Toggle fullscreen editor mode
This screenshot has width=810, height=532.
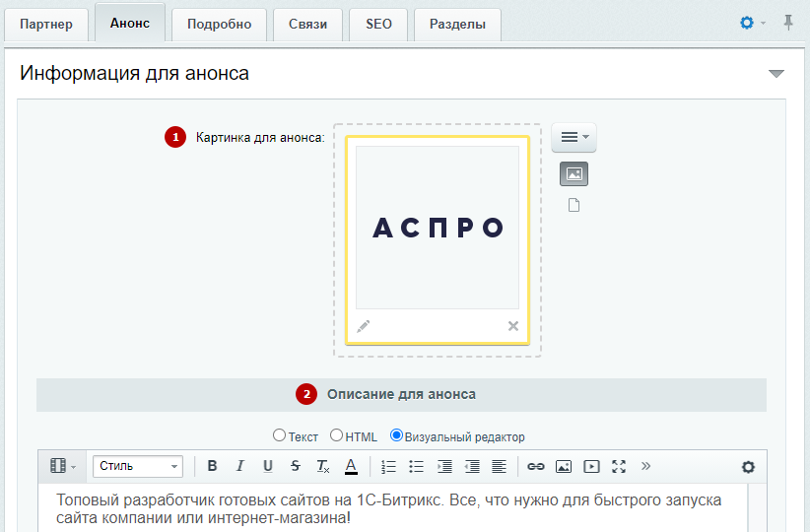pyautogui.click(x=619, y=466)
